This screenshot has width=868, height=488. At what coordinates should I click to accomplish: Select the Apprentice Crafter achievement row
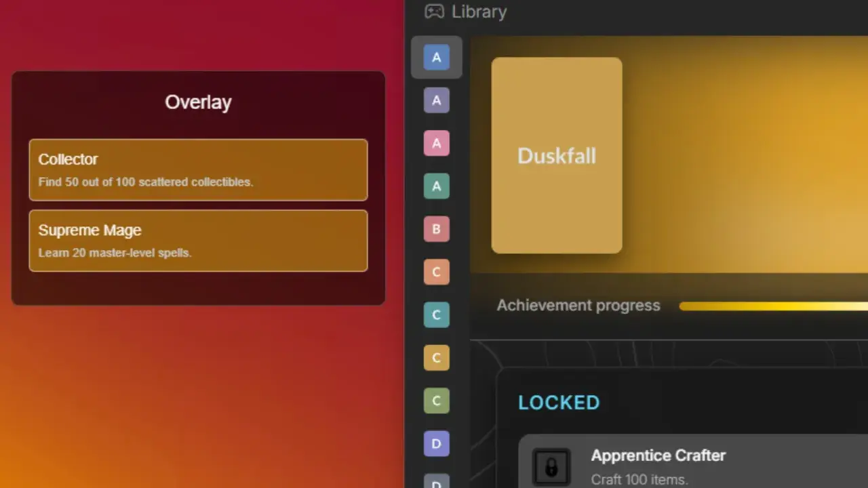(x=693, y=461)
